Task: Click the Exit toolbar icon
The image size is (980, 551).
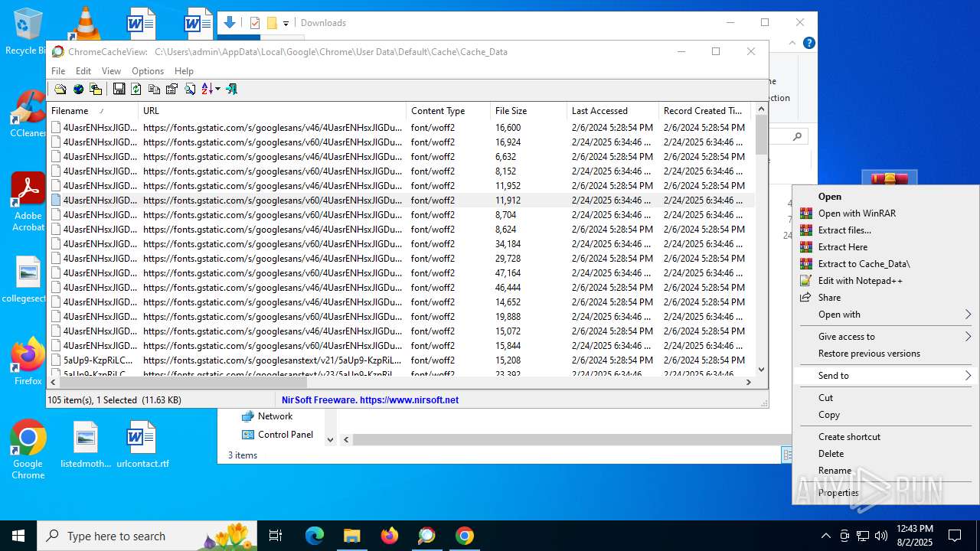Action: (x=231, y=90)
